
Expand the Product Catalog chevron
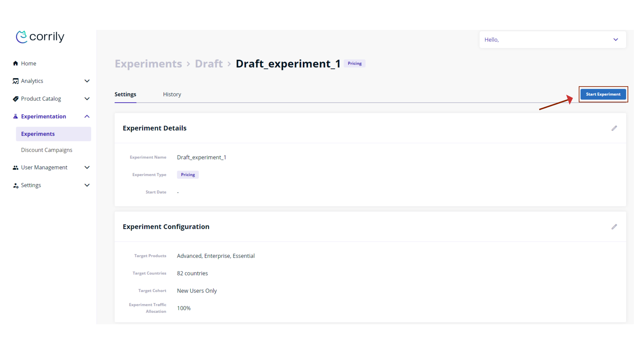[x=87, y=99]
